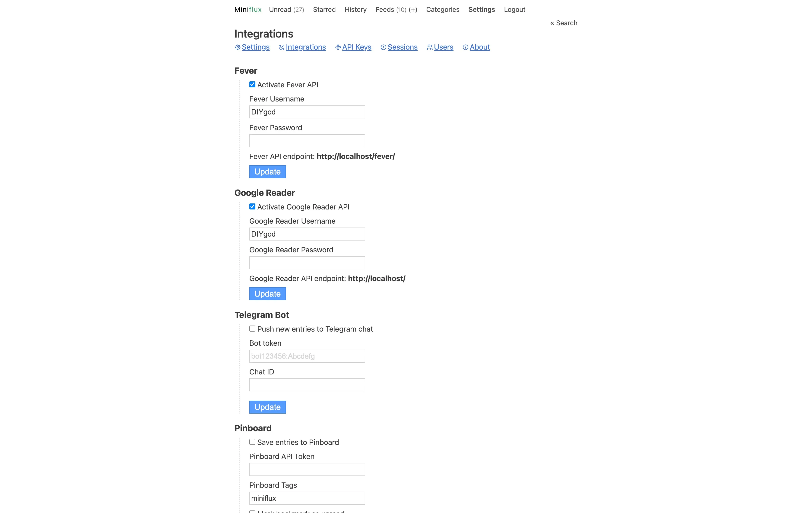The width and height of the screenshot is (812, 513).
Task: Click the Sessions clock icon
Action: 384,47
